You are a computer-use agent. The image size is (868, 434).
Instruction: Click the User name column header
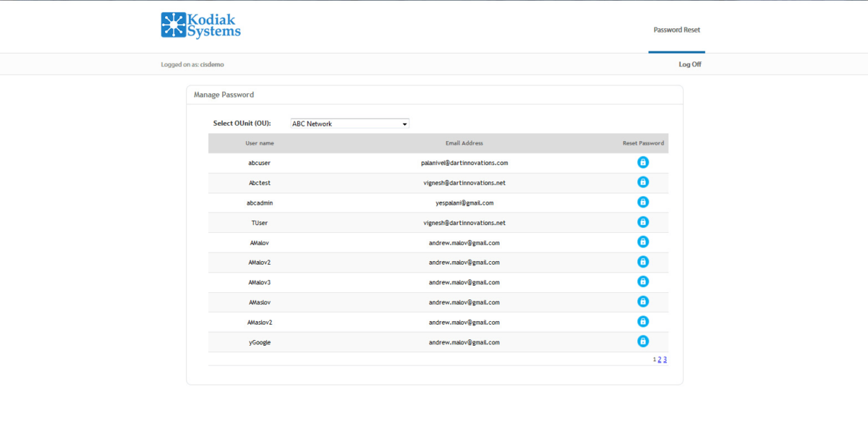pos(260,143)
